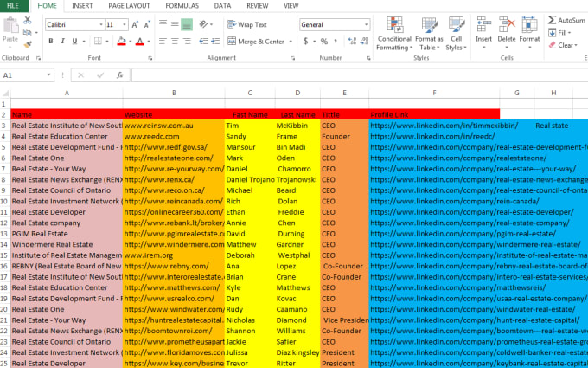The image size is (588, 368).
Task: Open Conditional Formatting menu
Action: pos(394,34)
